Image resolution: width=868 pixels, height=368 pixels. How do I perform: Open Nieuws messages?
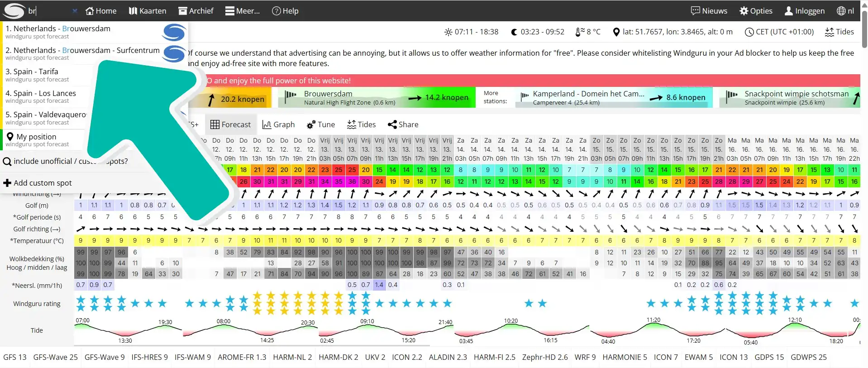coord(709,11)
